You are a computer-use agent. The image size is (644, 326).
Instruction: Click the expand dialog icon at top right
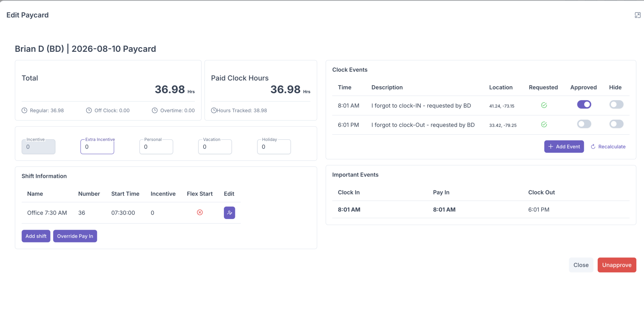coord(637,15)
